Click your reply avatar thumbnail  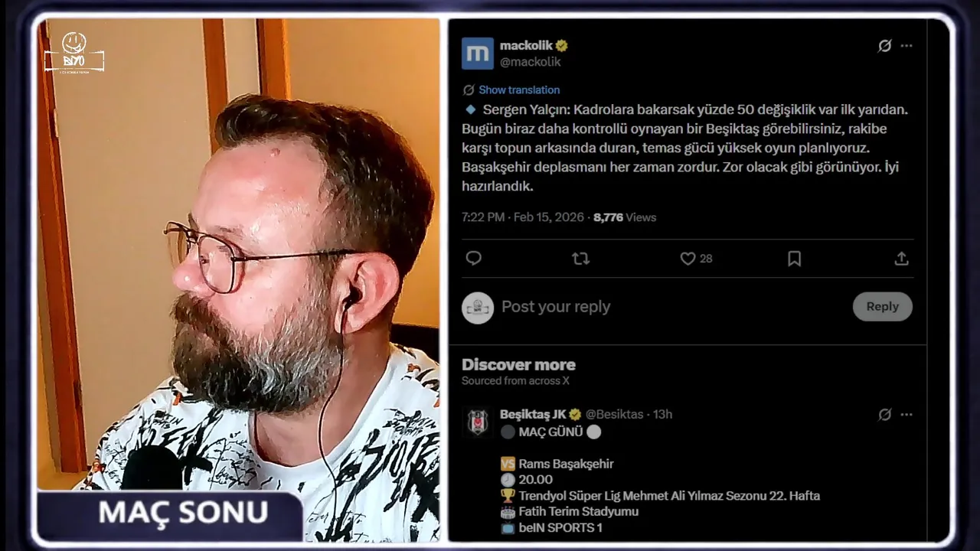point(478,307)
